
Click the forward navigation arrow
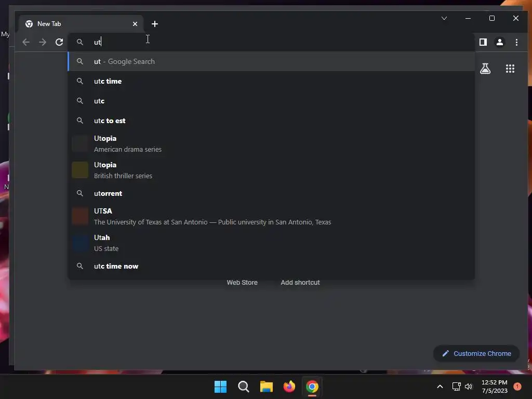[43, 42]
